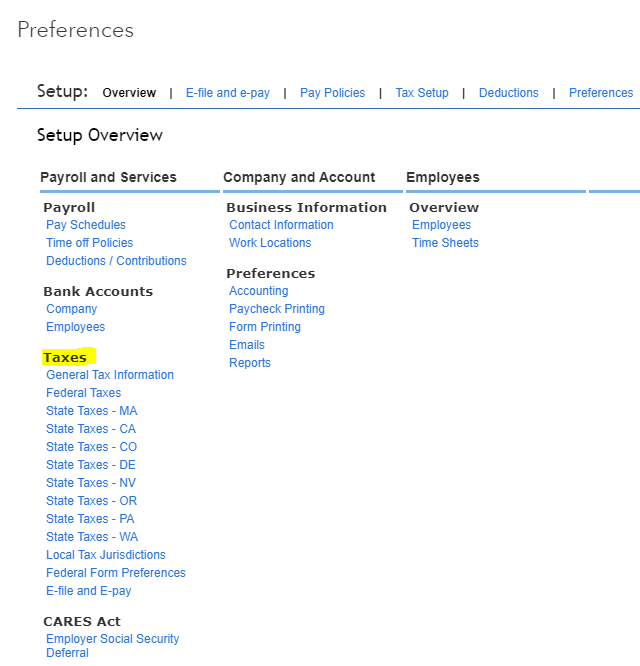Open Deductions / Contributions settings
Image resolution: width=640 pixels, height=666 pixels.
(116, 261)
